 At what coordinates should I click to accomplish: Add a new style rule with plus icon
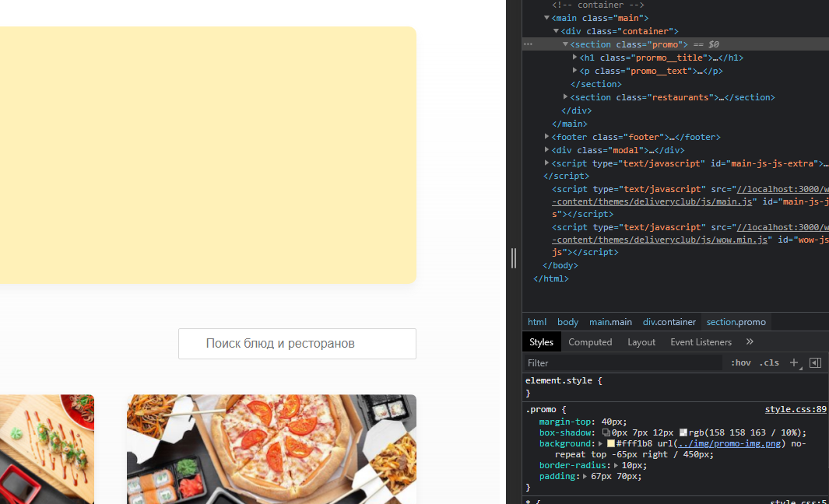793,362
